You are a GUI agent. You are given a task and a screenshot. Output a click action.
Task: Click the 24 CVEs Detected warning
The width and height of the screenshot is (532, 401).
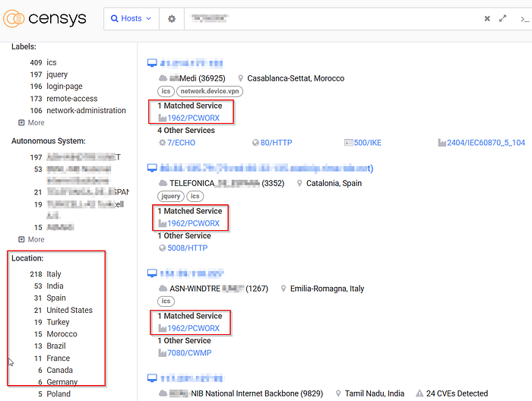click(452, 393)
